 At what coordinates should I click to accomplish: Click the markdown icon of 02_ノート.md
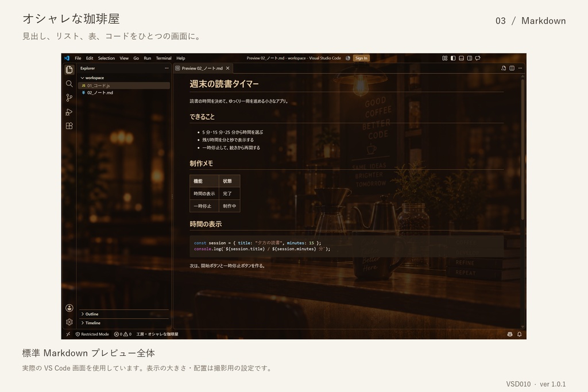tap(83, 92)
